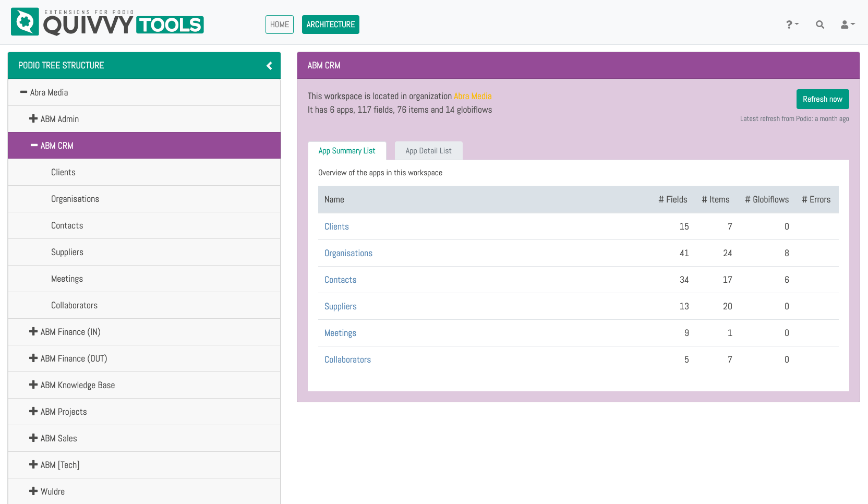Click the search magnifier icon
868x504 pixels.
[x=820, y=25]
